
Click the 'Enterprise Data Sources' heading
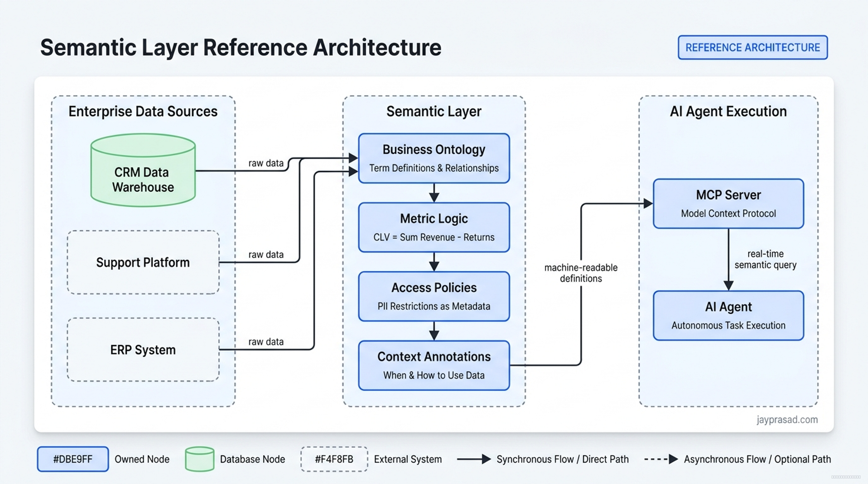(143, 111)
